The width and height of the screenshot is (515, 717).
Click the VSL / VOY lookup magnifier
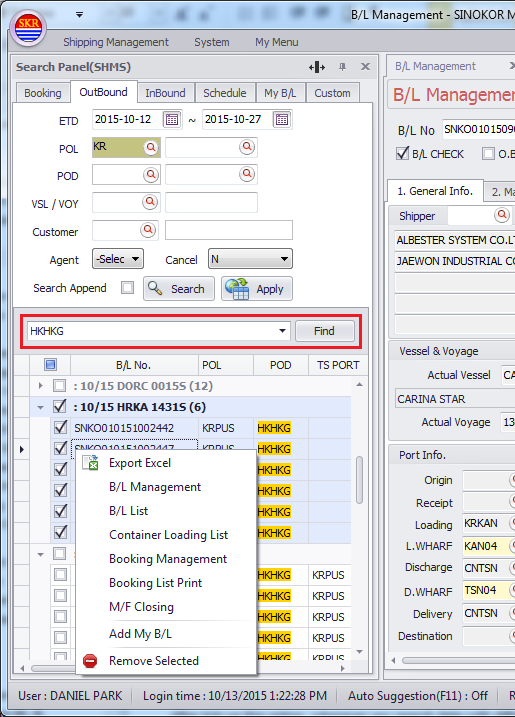[150, 202]
